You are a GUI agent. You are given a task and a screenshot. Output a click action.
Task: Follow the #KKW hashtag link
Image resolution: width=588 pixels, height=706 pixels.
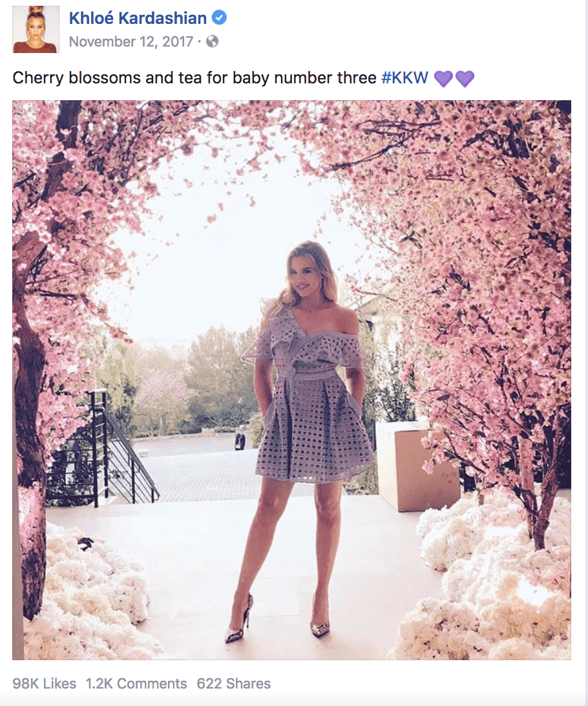tap(405, 78)
